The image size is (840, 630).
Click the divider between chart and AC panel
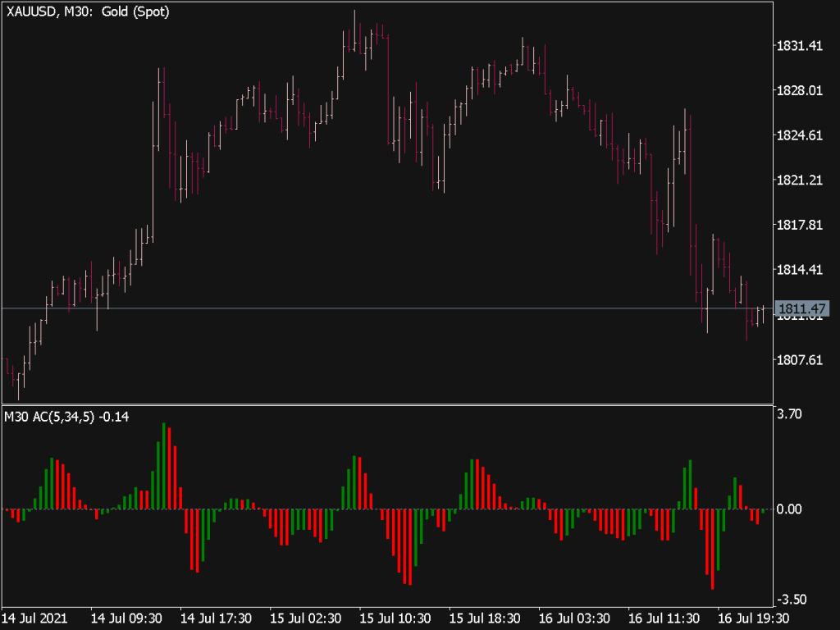(x=386, y=404)
